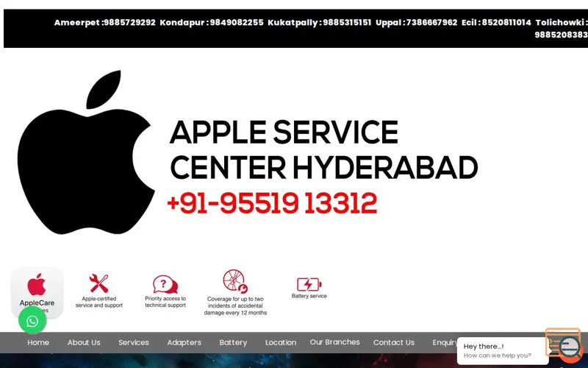The width and height of the screenshot is (588, 368).
Task: Call the Uppal number 7386667962
Action: 431,23
